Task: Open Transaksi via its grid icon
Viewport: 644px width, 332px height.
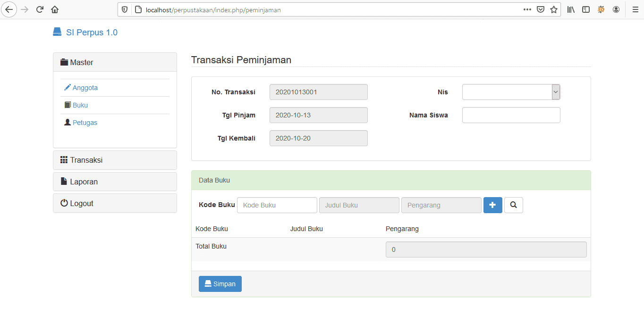Action: [64, 160]
